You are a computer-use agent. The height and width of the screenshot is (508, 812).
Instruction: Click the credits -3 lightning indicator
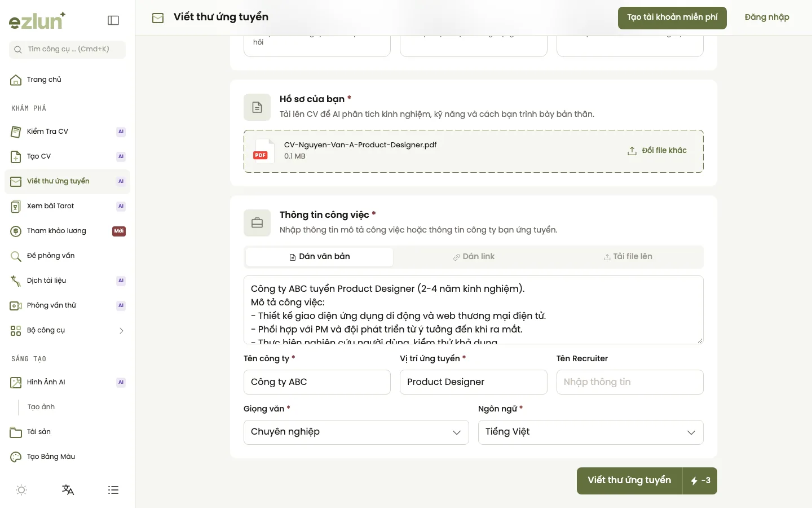[700, 481]
